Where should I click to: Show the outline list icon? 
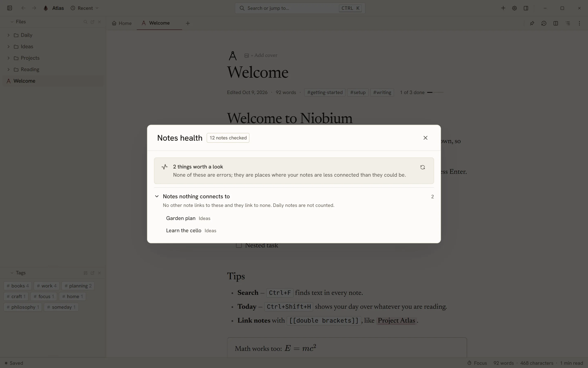click(568, 23)
